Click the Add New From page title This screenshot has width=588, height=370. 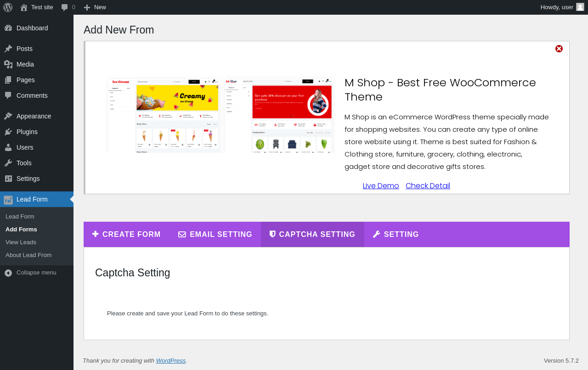(x=119, y=30)
